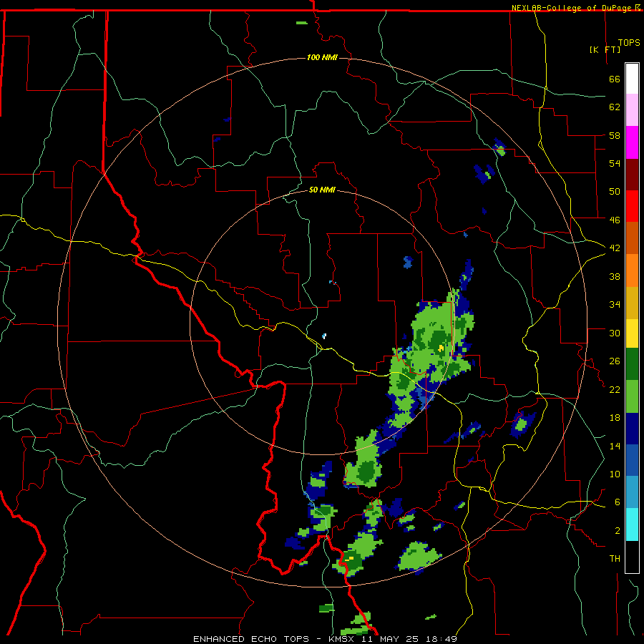Image resolution: width=644 pixels, height=644 pixels.
Task: Click the orange 42 kft legend swatch
Action: (632, 270)
